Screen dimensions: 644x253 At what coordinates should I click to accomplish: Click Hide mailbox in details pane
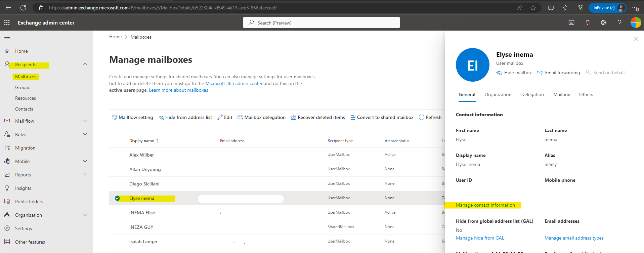point(514,73)
